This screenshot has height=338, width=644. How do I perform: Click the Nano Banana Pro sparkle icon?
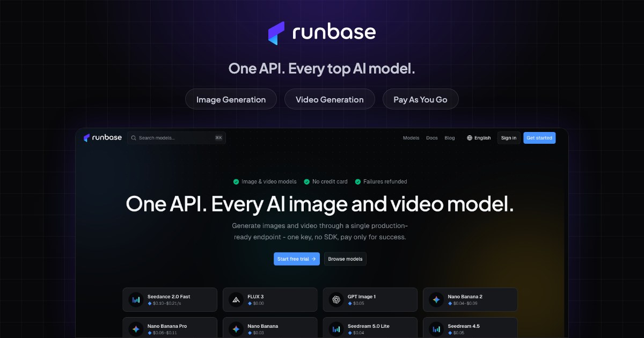click(x=136, y=329)
